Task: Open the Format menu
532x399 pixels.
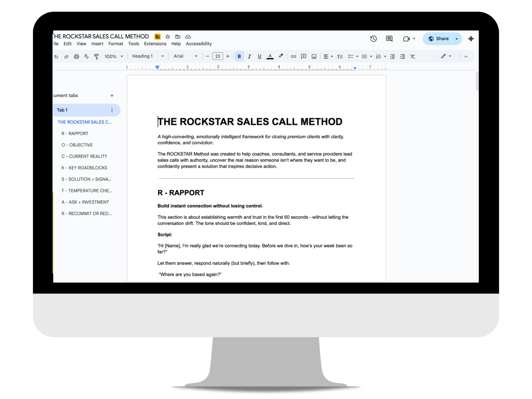Action: coord(115,44)
